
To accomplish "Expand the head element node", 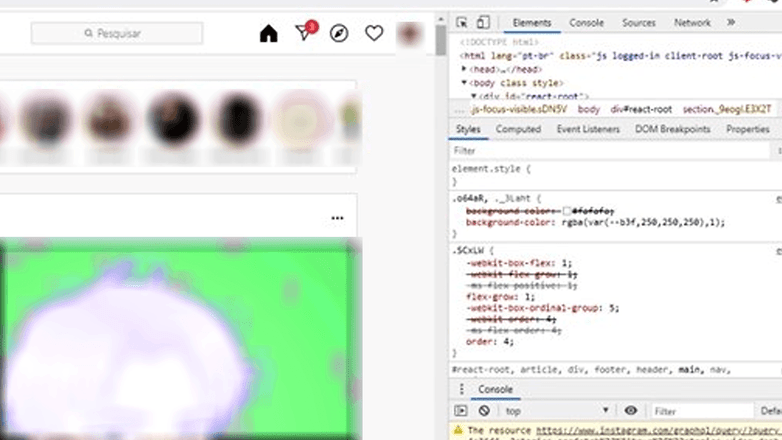I will pos(464,69).
